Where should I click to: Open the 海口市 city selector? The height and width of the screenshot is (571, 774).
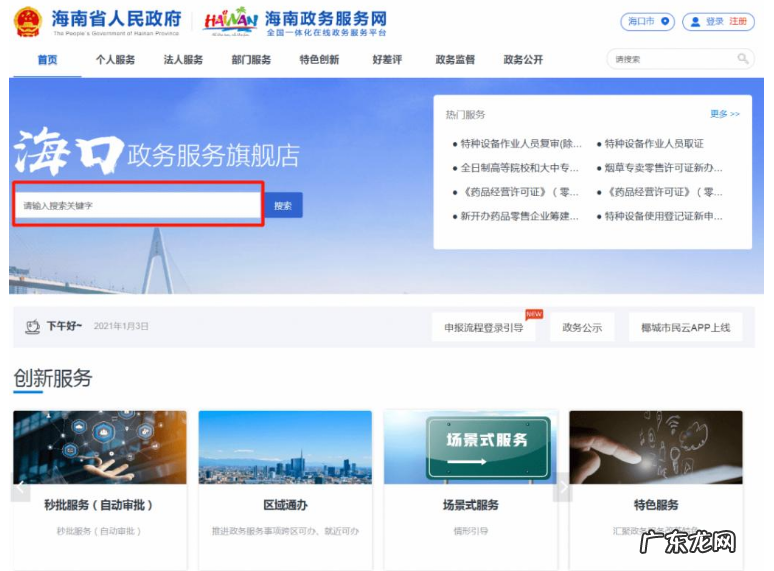tap(647, 22)
